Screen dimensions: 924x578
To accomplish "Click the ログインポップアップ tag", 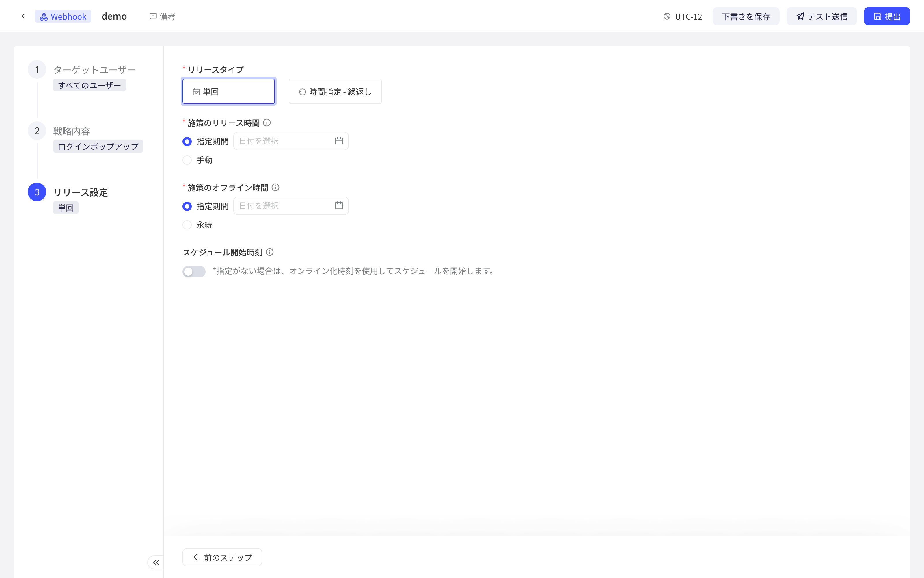I will [x=98, y=147].
